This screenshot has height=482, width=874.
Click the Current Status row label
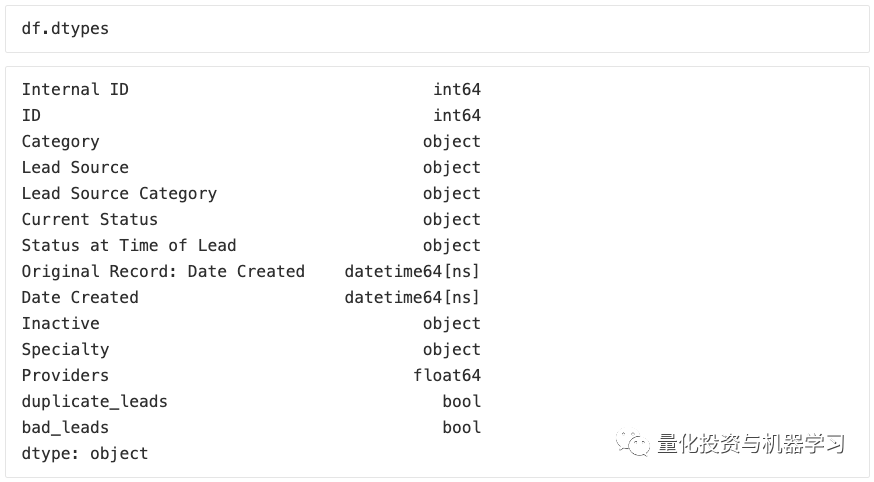(x=90, y=220)
